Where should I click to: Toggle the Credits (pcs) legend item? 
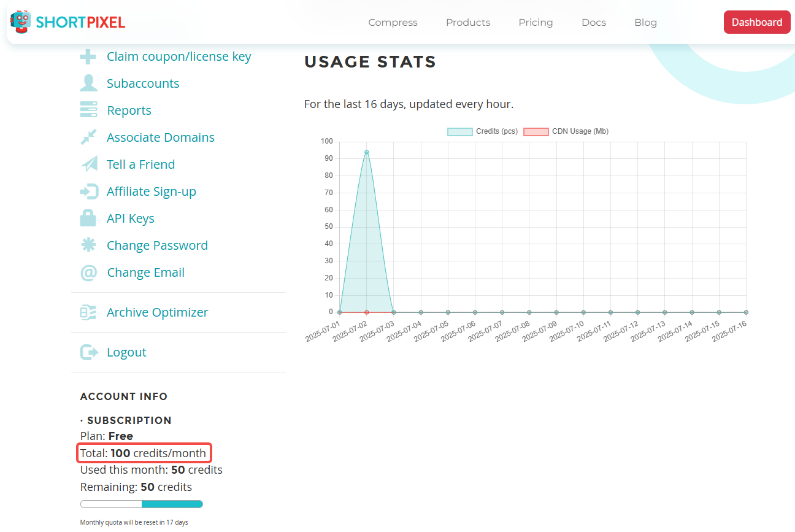click(482, 131)
